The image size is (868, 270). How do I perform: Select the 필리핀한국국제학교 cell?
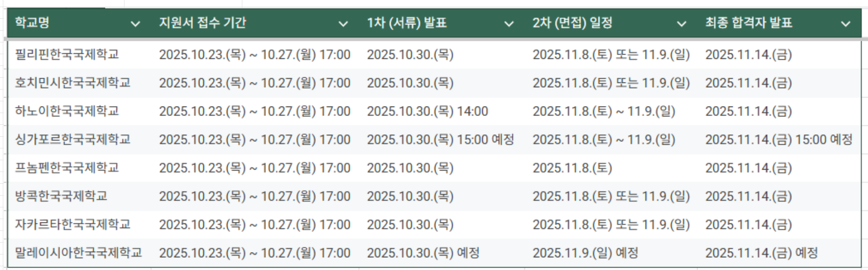coord(67,55)
